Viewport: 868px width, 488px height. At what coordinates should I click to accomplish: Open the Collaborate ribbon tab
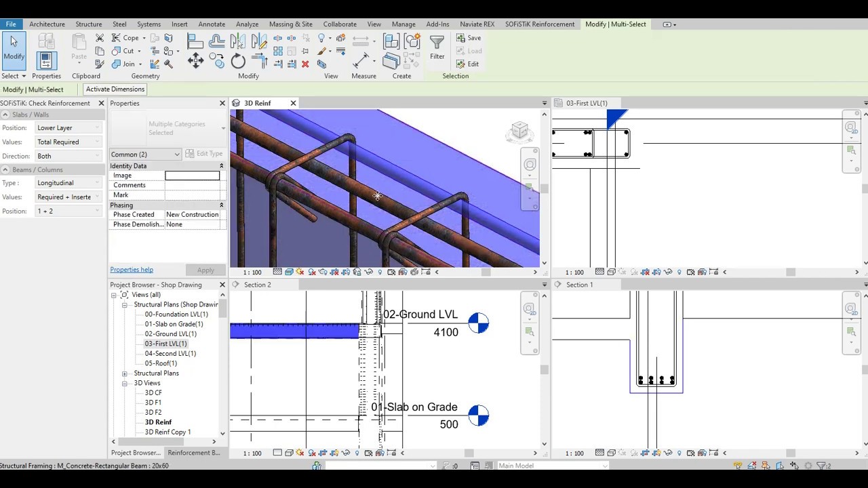(x=340, y=24)
